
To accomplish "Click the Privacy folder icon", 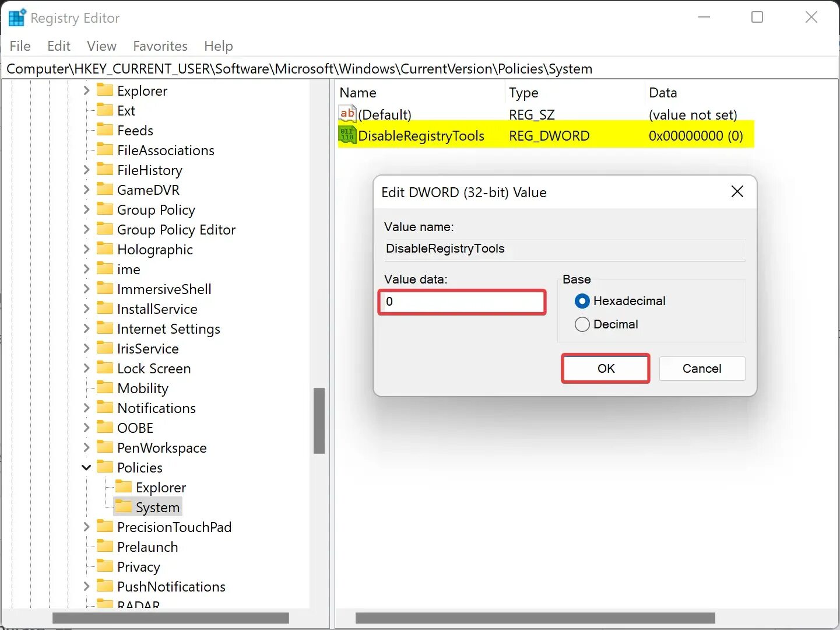I will (x=105, y=566).
